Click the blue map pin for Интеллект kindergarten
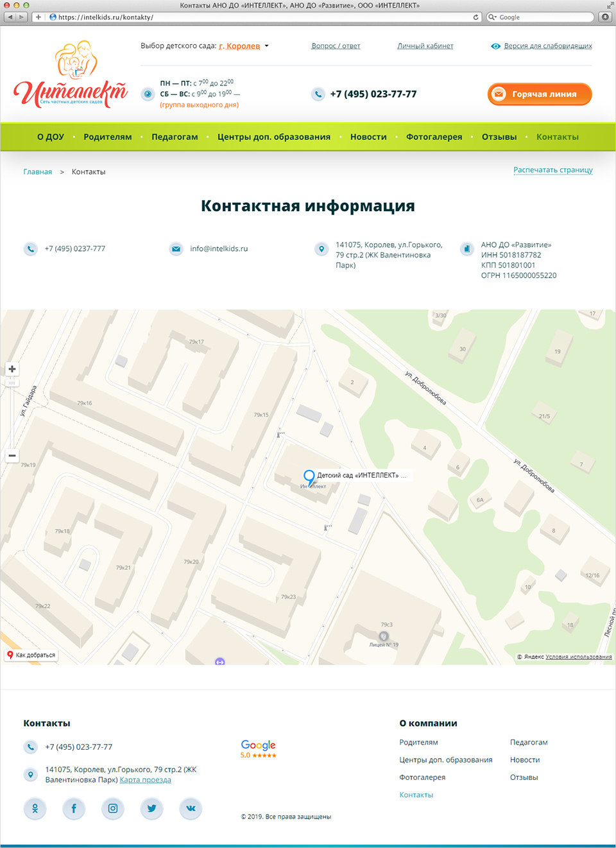This screenshot has height=848, width=616. [309, 478]
